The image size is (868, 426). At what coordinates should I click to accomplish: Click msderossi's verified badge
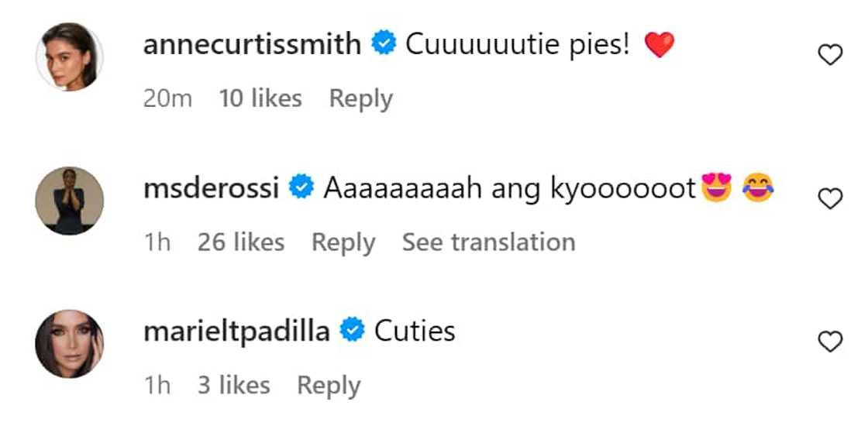(301, 188)
